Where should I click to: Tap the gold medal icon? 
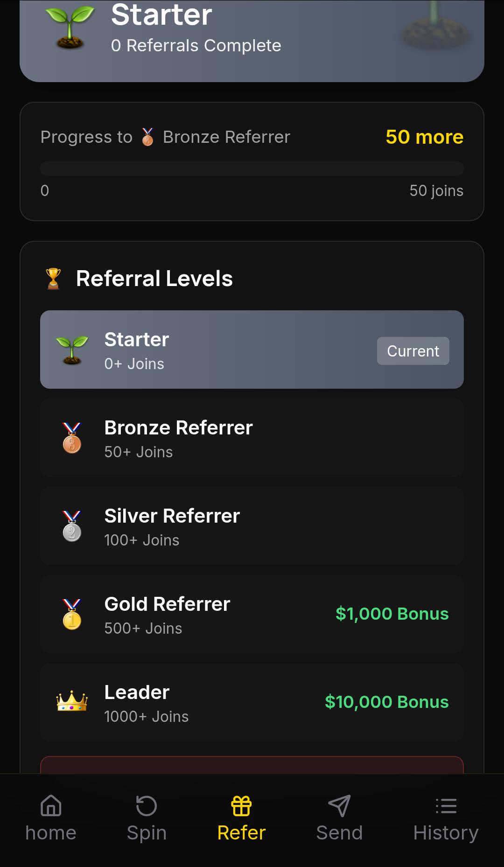(x=72, y=614)
